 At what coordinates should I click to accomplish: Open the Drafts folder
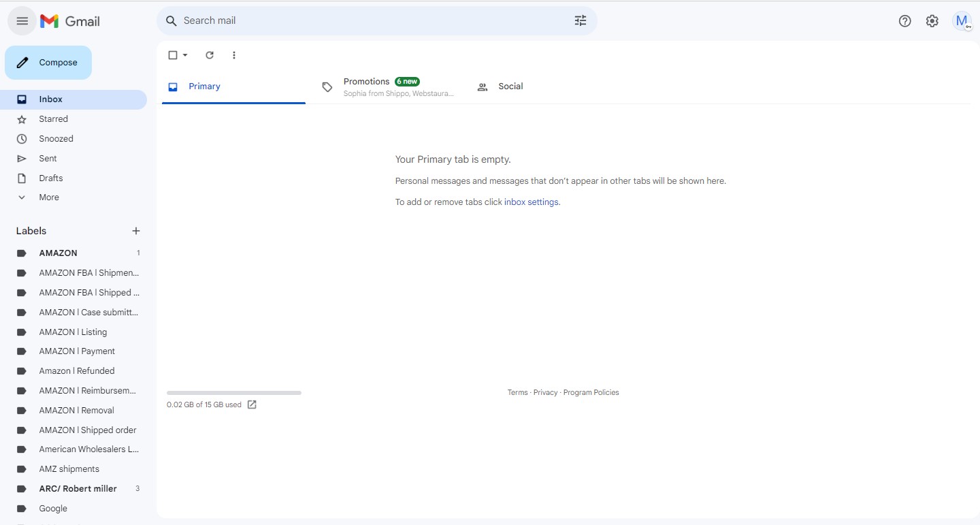(73, 178)
